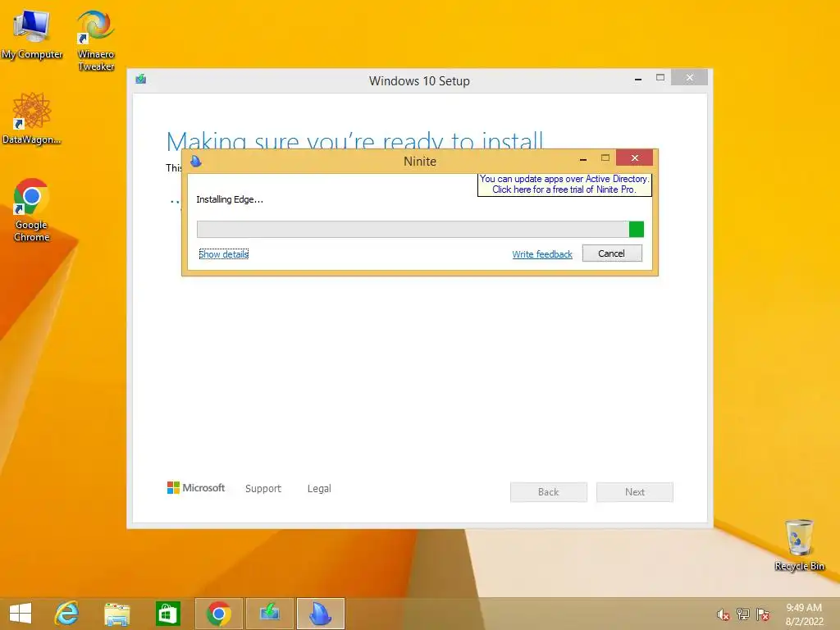Minimize the Ninite window
Viewport: 840px width, 630px height.
583,158
